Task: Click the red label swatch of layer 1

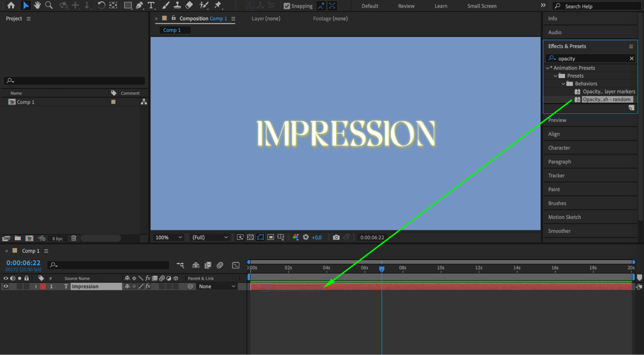Action: pos(43,286)
